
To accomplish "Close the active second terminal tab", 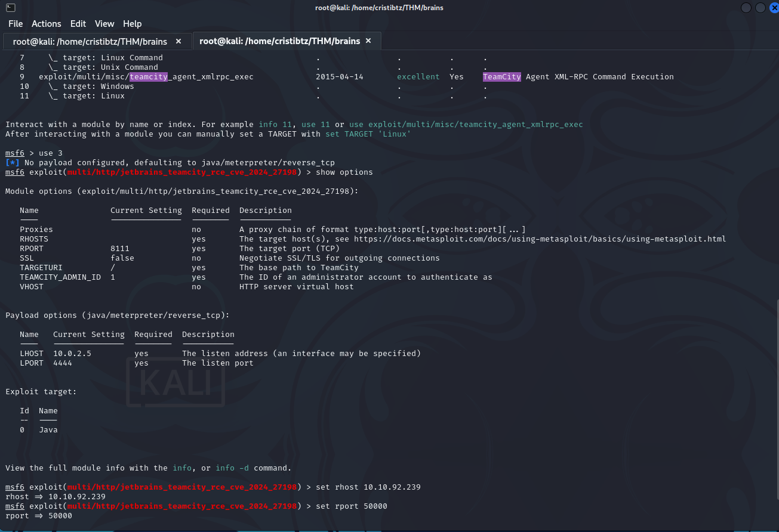I will 368,41.
